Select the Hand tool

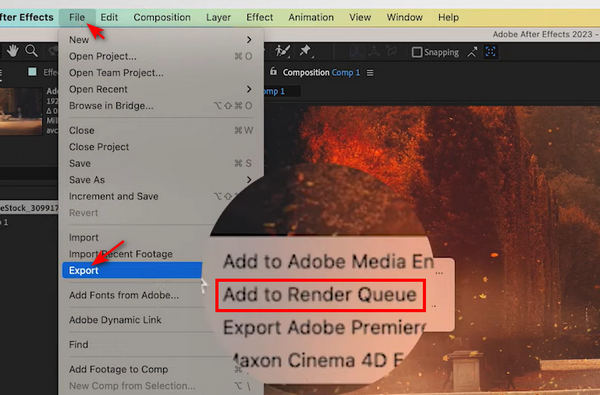(x=13, y=51)
